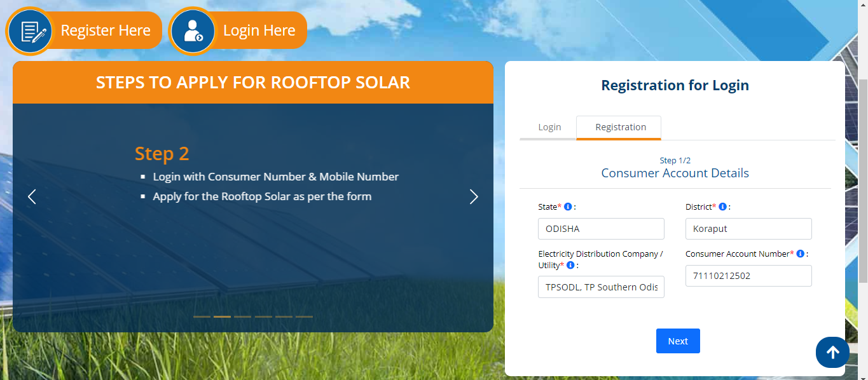
Task: Click inside the Consumer Account Number field
Action: pyautogui.click(x=748, y=275)
